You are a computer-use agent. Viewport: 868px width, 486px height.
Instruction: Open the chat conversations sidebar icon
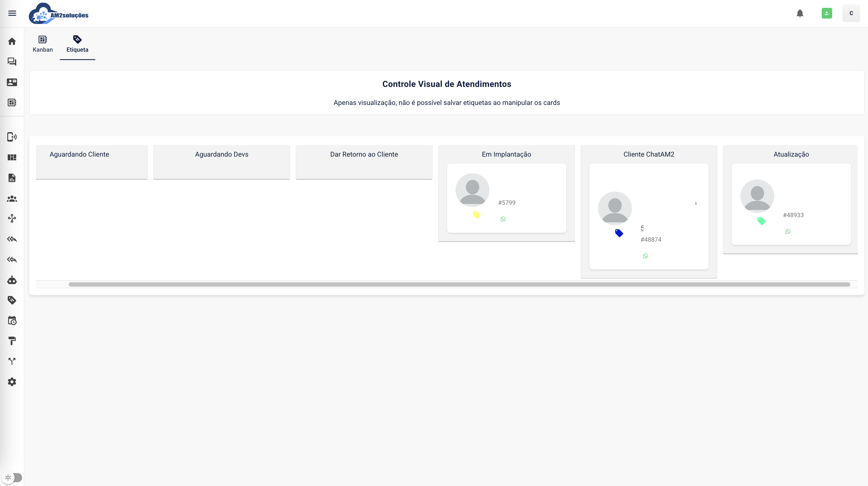pyautogui.click(x=12, y=62)
